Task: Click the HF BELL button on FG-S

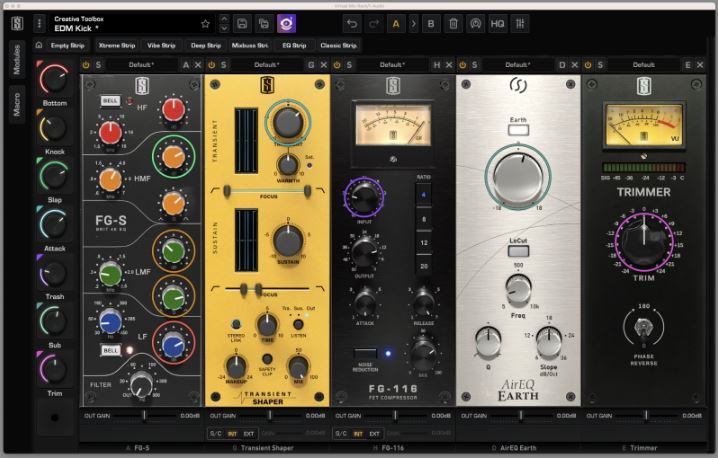Action: pyautogui.click(x=110, y=101)
